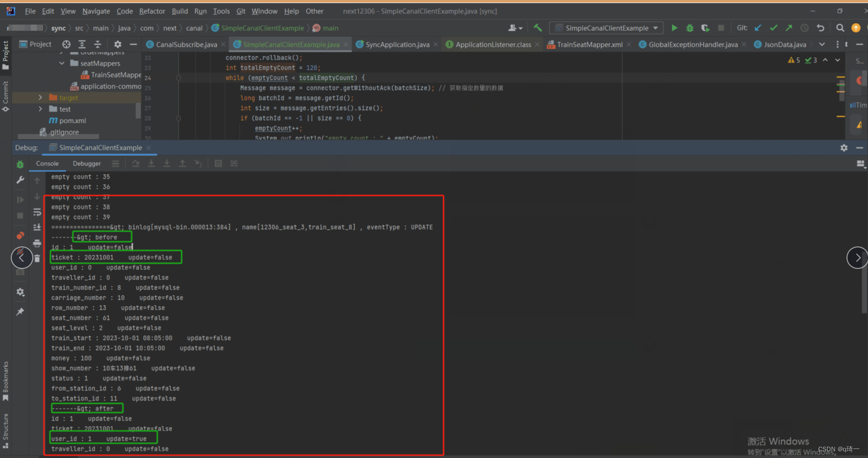
Task: Open Search Everywhere magnifier icon
Action: point(840,28)
